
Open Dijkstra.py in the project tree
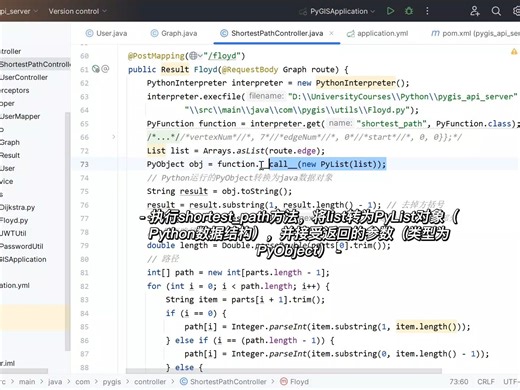17,207
